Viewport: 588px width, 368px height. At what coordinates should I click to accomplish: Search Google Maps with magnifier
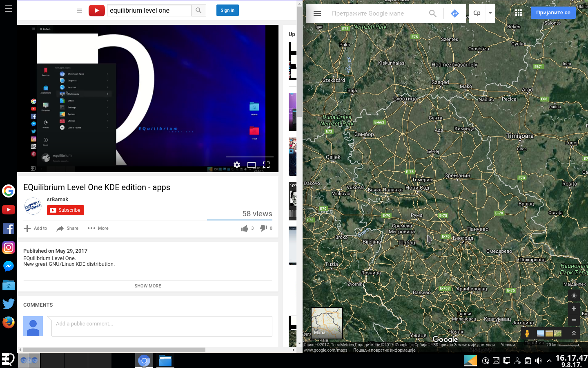click(433, 13)
